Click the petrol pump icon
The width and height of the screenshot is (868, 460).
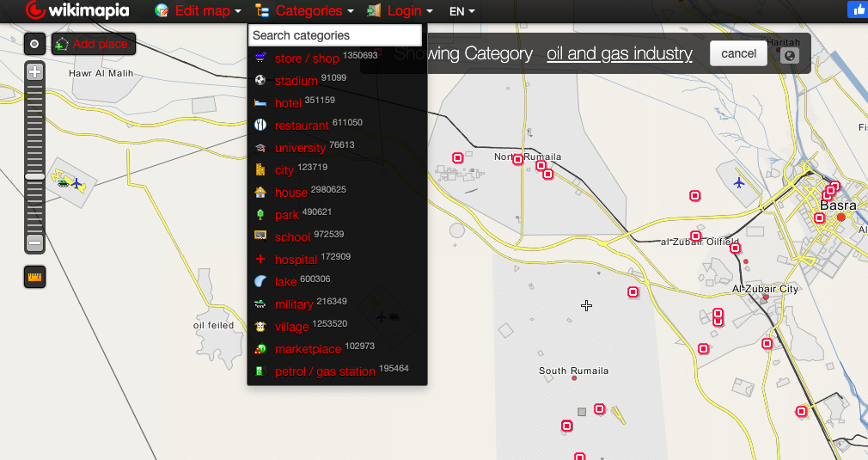(x=259, y=371)
